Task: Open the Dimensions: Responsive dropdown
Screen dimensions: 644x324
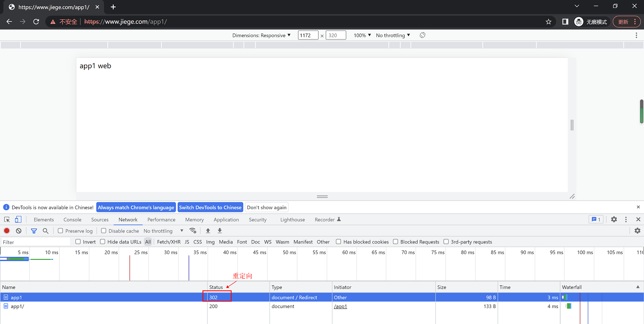Action: coord(261,35)
